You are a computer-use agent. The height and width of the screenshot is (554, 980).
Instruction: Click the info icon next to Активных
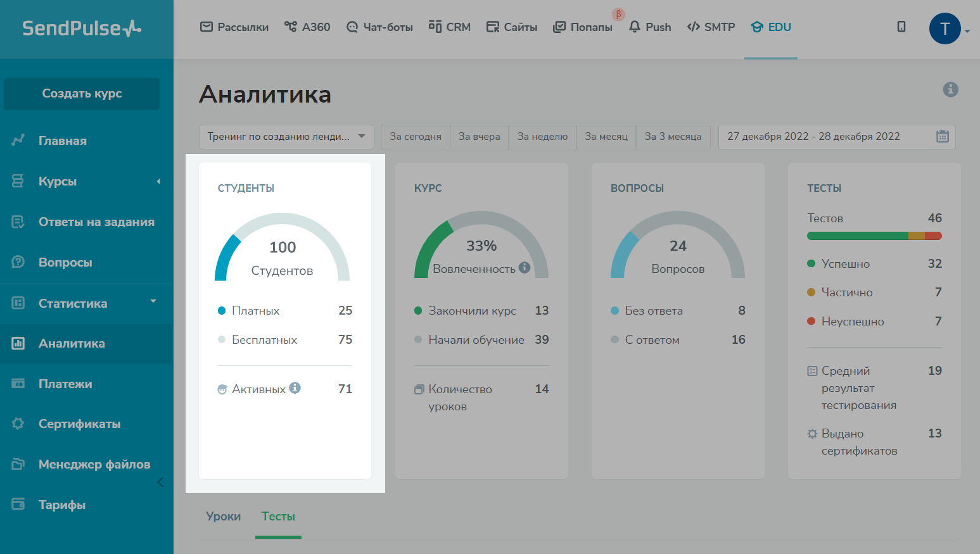295,388
